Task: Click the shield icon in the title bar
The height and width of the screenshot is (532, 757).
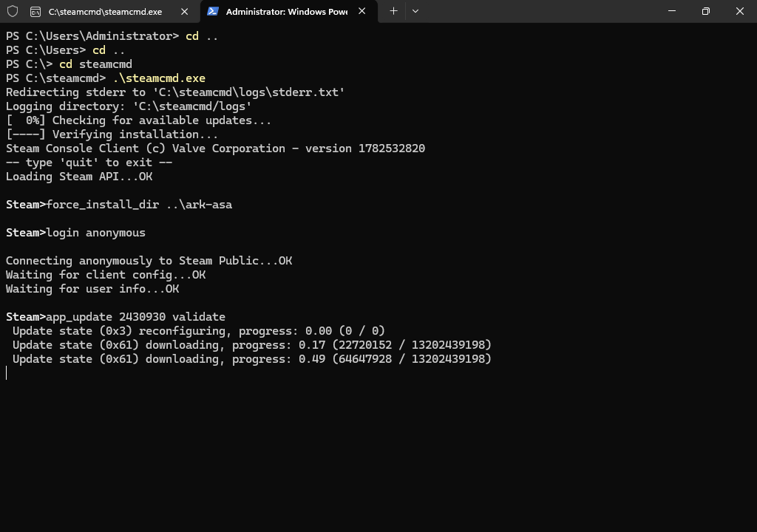Action: point(13,11)
